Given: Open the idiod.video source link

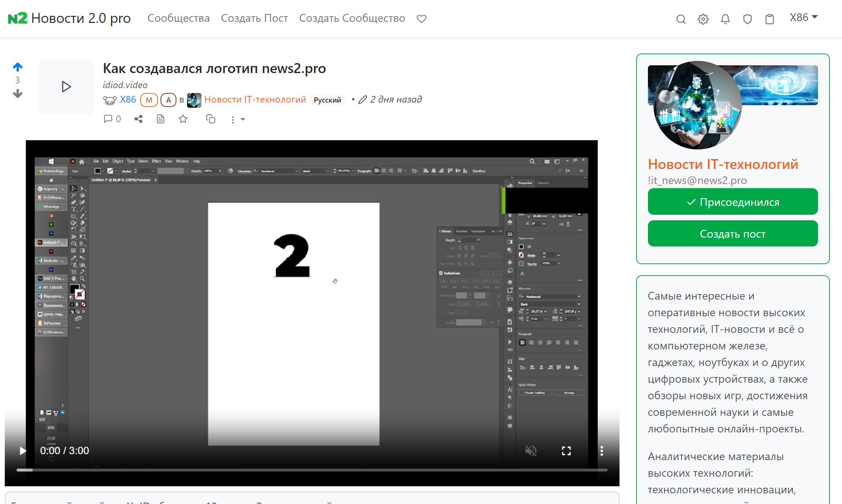Looking at the screenshot, I should pyautogui.click(x=125, y=85).
